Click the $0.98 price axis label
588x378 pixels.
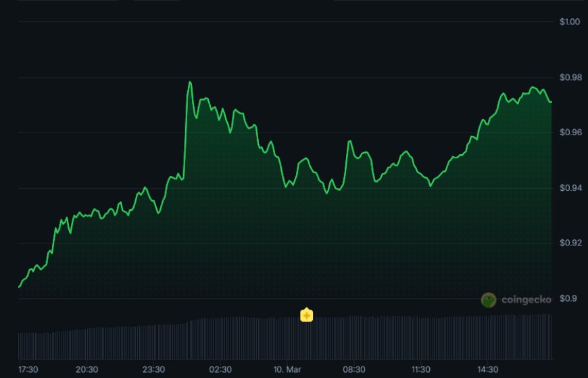coord(570,78)
